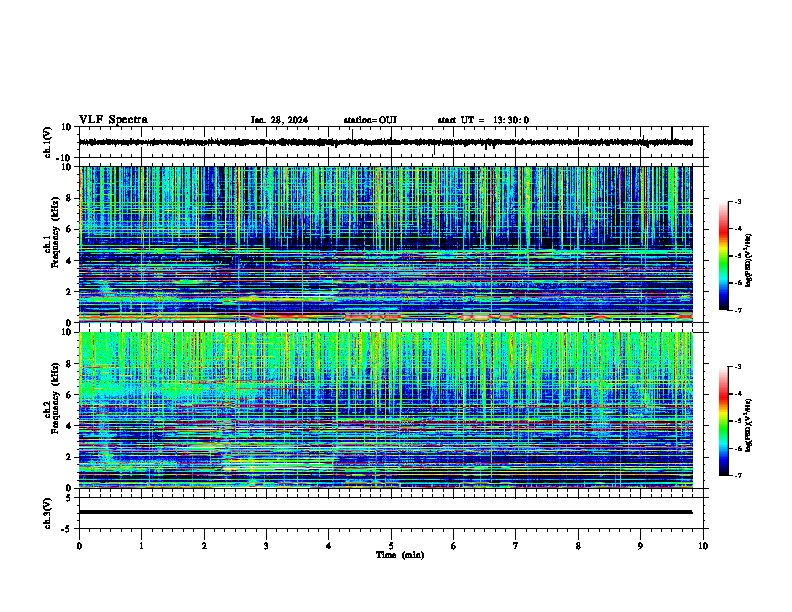Click the time axis tick label "5" above "Time (min)"
This screenshot has width=792, height=612.
[391, 546]
